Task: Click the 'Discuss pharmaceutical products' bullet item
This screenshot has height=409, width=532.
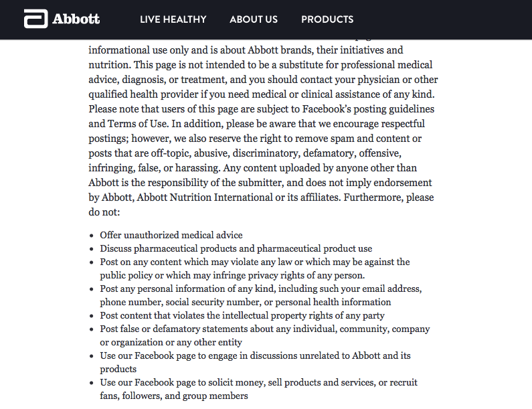Action: pyautogui.click(x=236, y=248)
